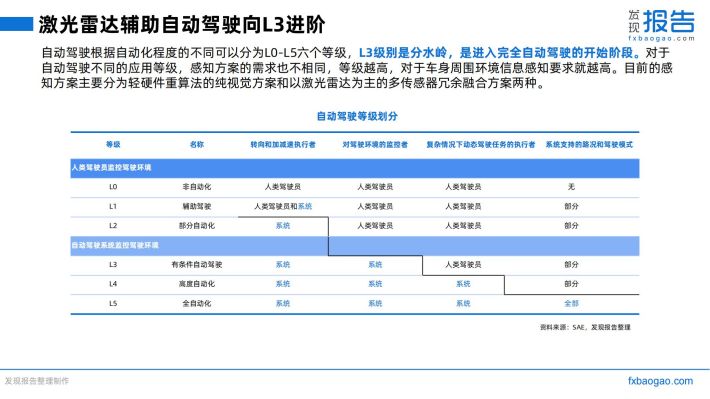Open the fxbaogao.com link in the footer
Screen dimensions: 710x399
pos(660,381)
